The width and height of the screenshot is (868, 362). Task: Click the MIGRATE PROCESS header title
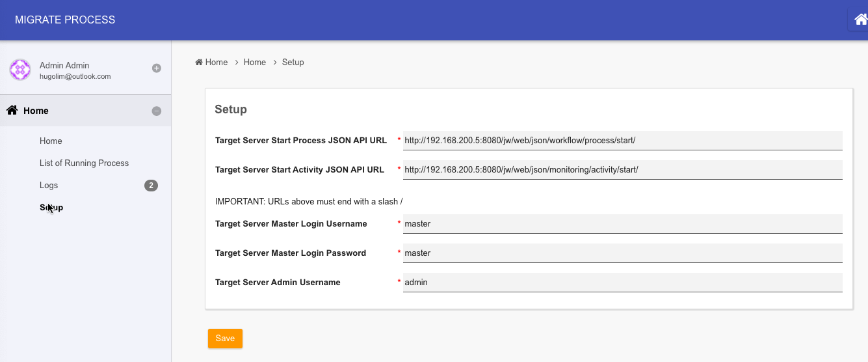pos(65,20)
